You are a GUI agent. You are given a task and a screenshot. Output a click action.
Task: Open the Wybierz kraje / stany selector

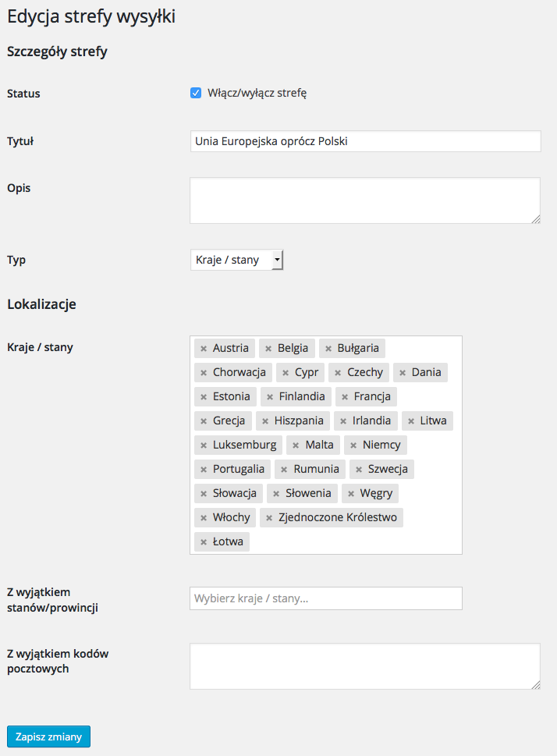click(x=326, y=598)
